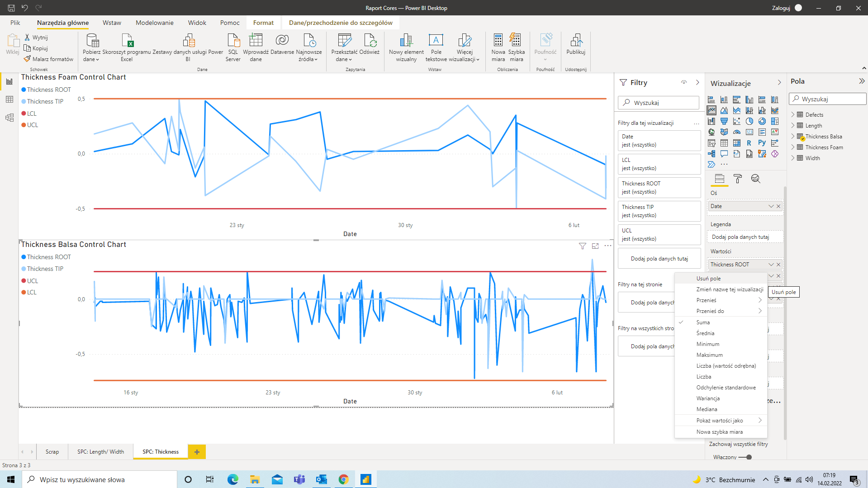Expand the Defects table in Pola
The height and width of the screenshot is (488, 868).
(793, 115)
